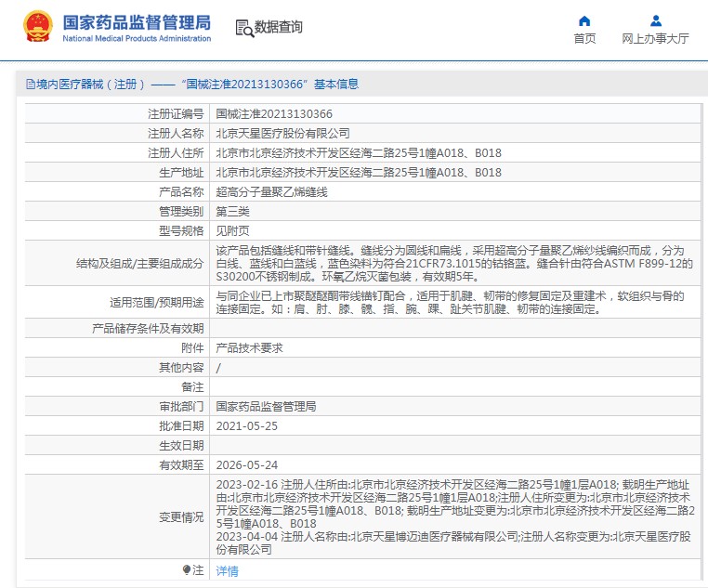Click the 生产地址 address value
The image size is (708, 588).
(x=359, y=173)
